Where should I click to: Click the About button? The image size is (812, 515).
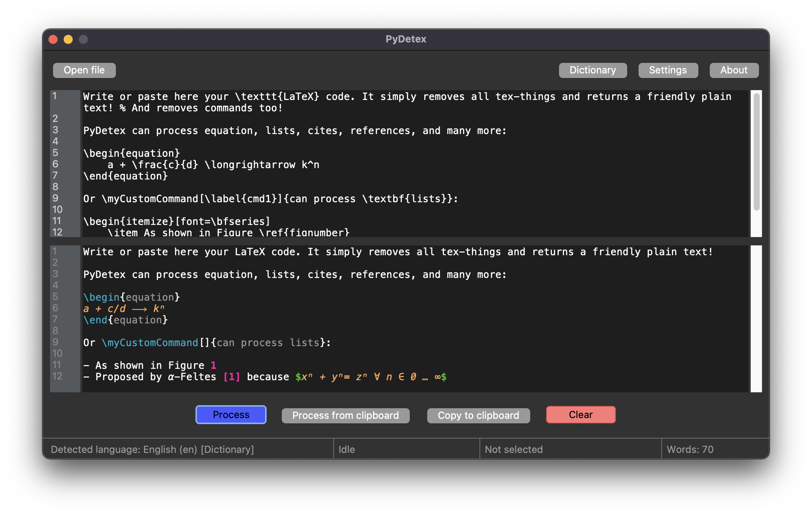(733, 70)
